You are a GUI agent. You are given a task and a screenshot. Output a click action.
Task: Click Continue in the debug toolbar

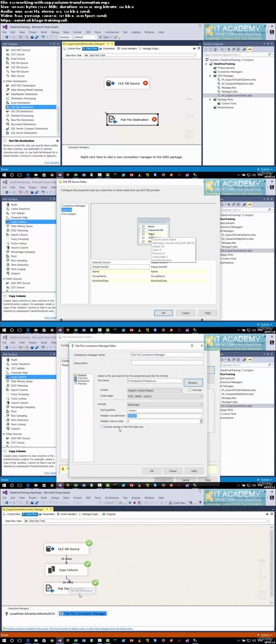click(108, 503)
